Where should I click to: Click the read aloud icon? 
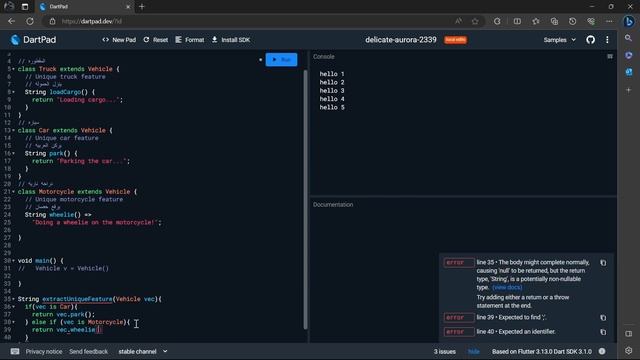[458, 21]
